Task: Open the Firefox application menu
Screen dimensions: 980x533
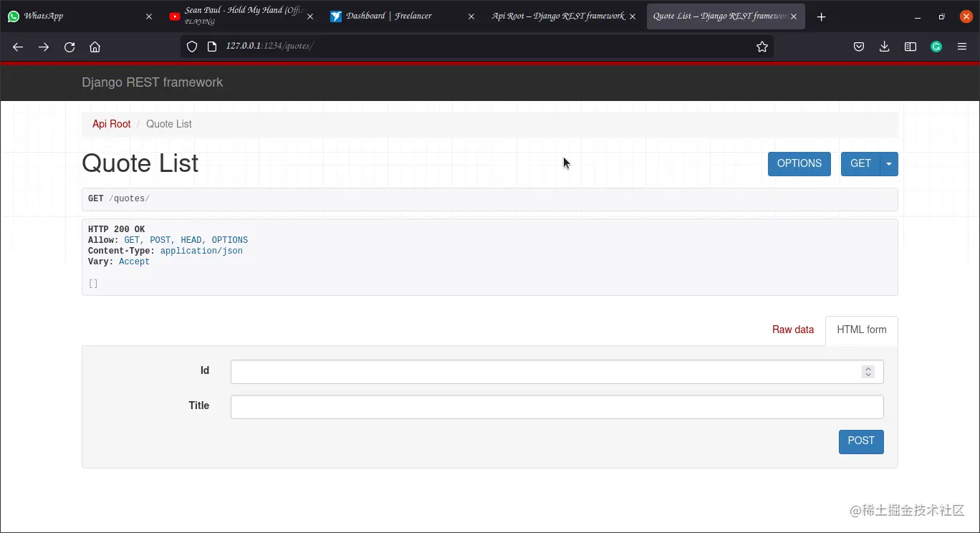Action: 962,47
